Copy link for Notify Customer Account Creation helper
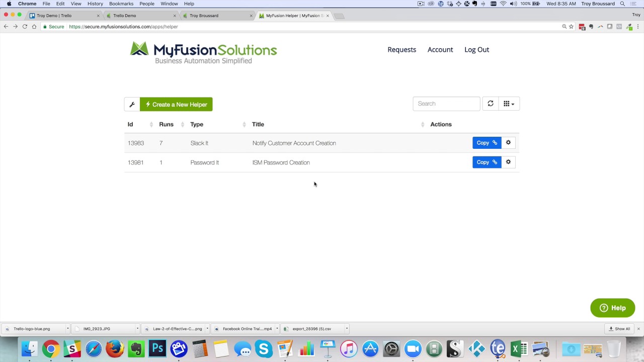Image resolution: width=644 pixels, height=362 pixels. click(487, 143)
